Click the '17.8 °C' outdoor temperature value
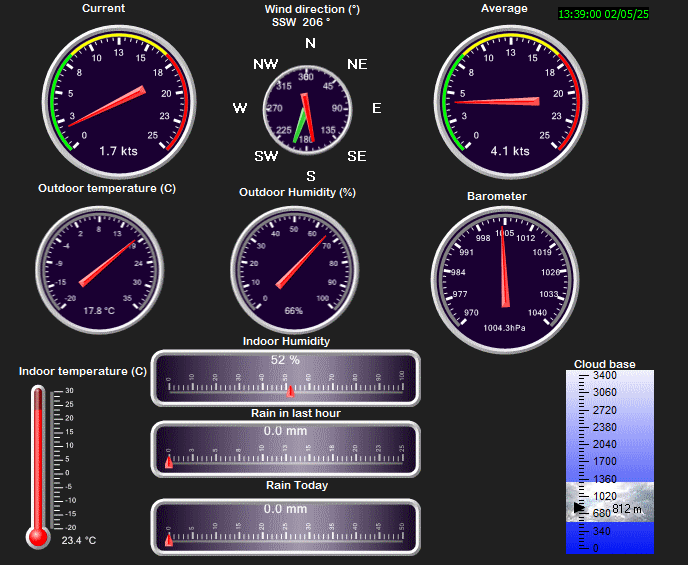 point(99,311)
